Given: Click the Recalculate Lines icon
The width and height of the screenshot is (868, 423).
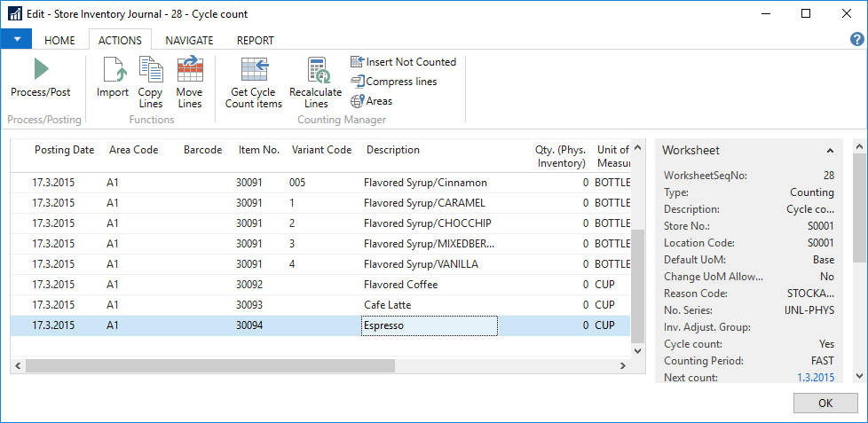Looking at the screenshot, I should [x=315, y=70].
